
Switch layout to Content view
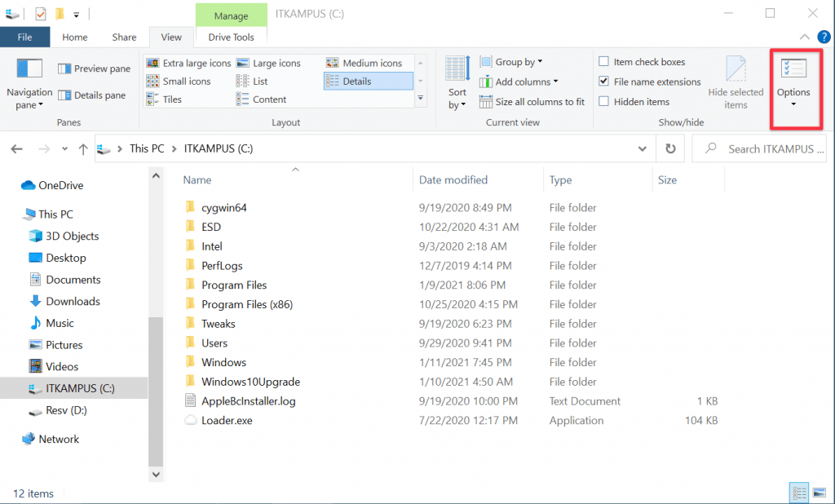(x=261, y=99)
